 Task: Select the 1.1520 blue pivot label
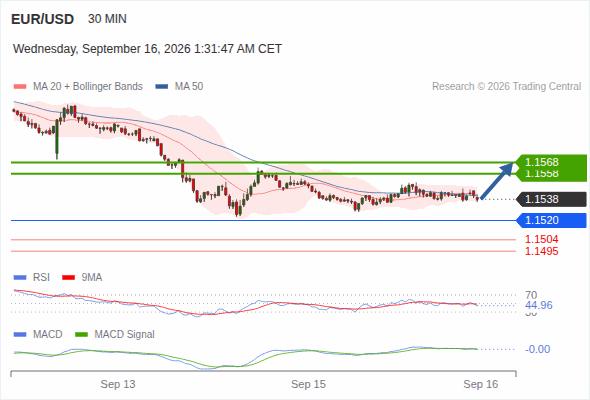coord(542,220)
